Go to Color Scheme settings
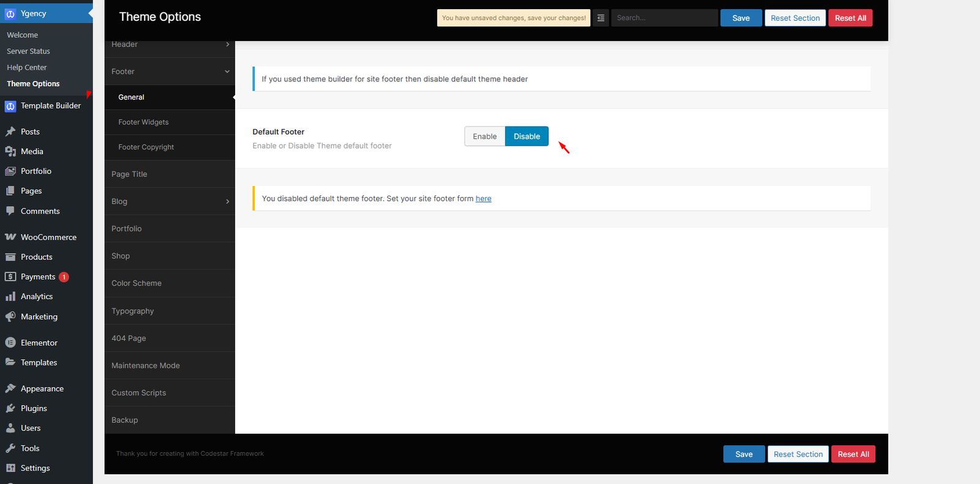The image size is (980, 484). point(137,283)
